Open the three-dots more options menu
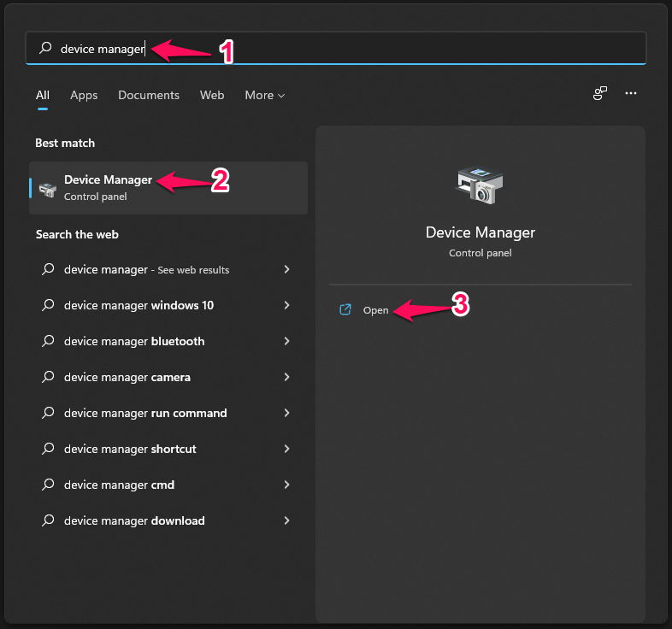Screen dimensions: 672x629 point(631,93)
